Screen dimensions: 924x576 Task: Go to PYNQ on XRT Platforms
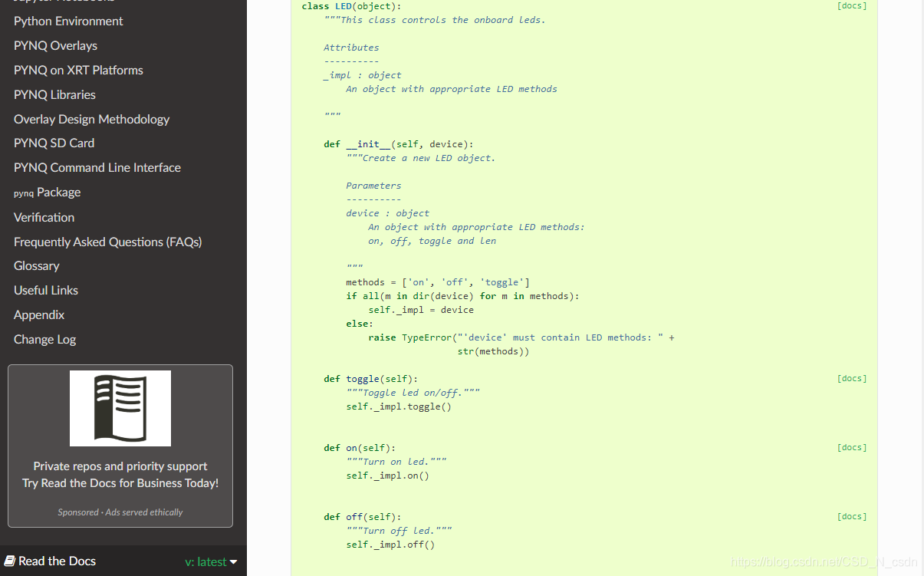(x=78, y=70)
